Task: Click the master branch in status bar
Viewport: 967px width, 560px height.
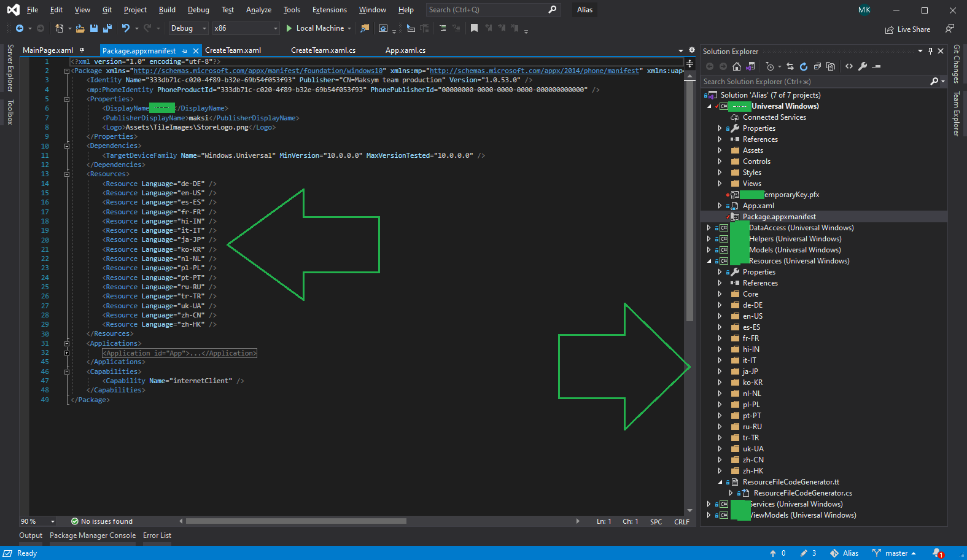Action: click(x=895, y=553)
